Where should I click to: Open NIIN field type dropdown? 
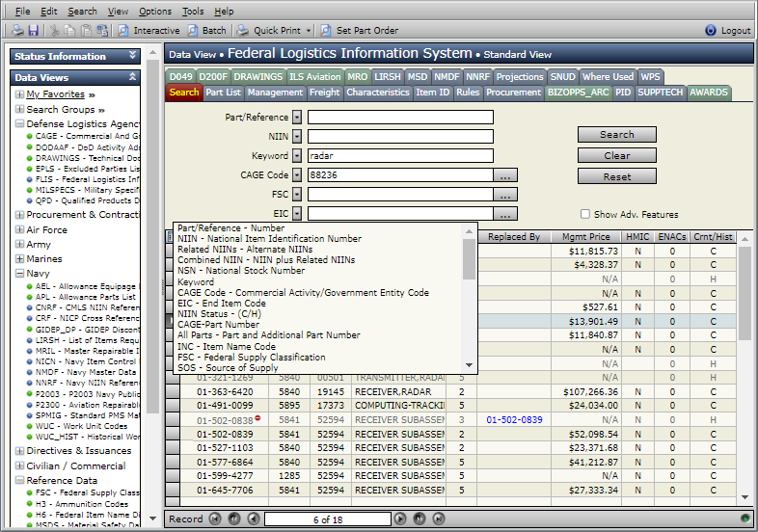(297, 136)
